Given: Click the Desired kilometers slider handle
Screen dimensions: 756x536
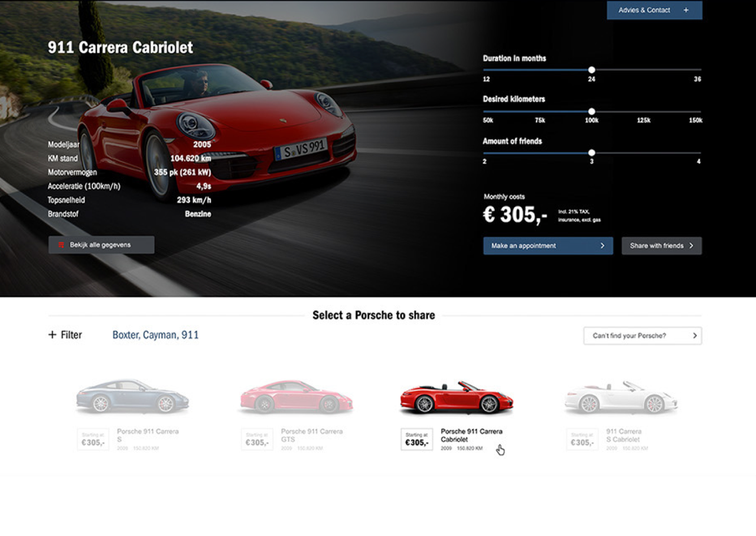Looking at the screenshot, I should coord(592,111).
